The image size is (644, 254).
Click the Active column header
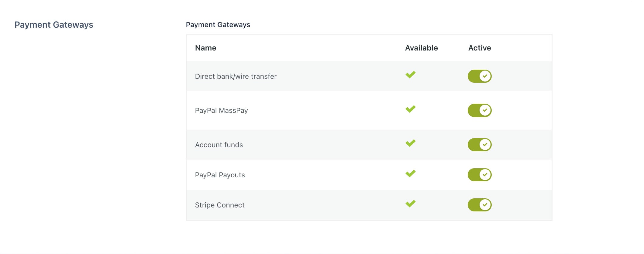point(479,48)
